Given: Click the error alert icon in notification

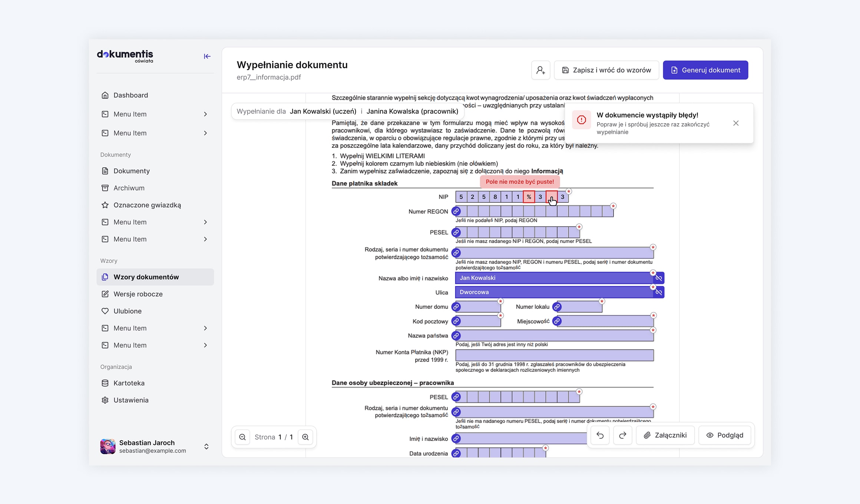Looking at the screenshot, I should tap(582, 120).
